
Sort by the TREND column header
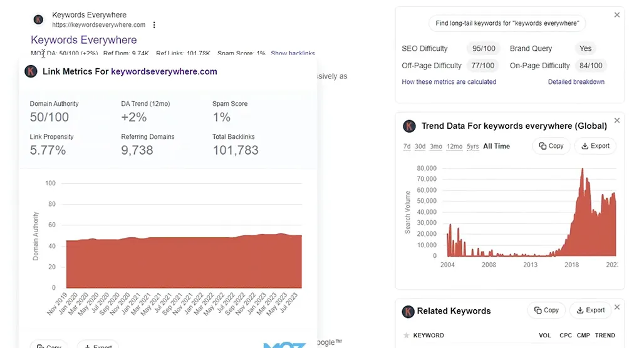605,335
